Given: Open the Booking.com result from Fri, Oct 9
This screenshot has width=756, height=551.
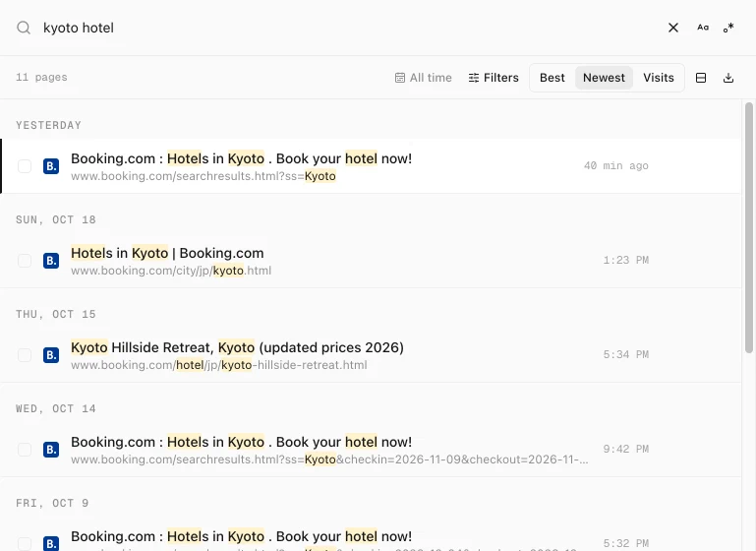Looking at the screenshot, I should click(241, 536).
